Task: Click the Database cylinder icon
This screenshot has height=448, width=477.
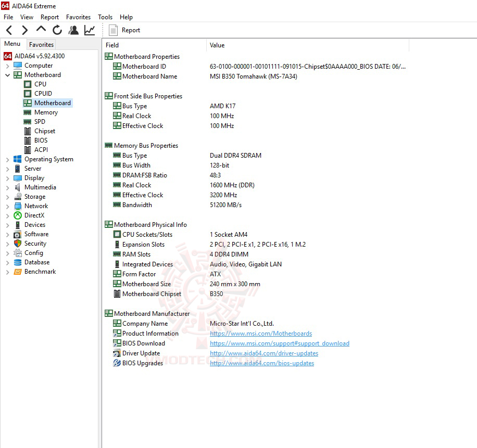Action: click(x=18, y=262)
